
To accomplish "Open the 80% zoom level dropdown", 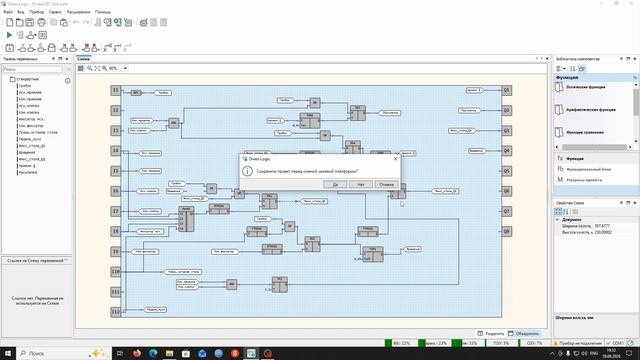I will 125,68.
